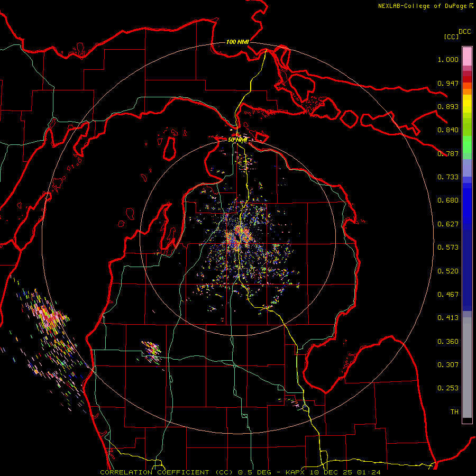This screenshot has height=476, width=476.
Task: Click the 0.307 value on color scale
Action: [x=448, y=365]
